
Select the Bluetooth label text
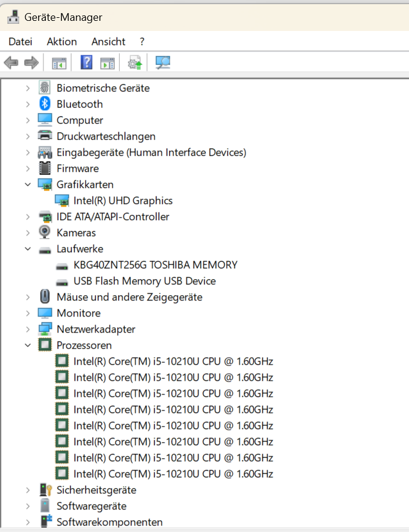point(79,104)
